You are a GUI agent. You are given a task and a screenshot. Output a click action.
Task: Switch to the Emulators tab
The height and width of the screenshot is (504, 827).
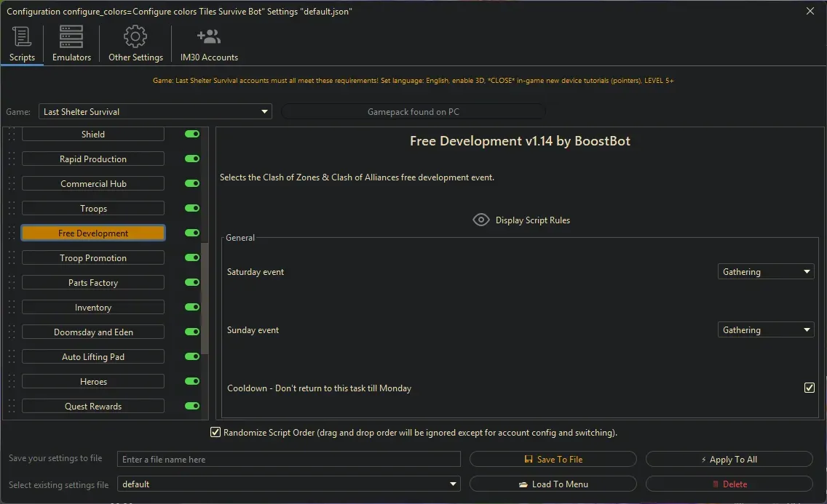71,45
